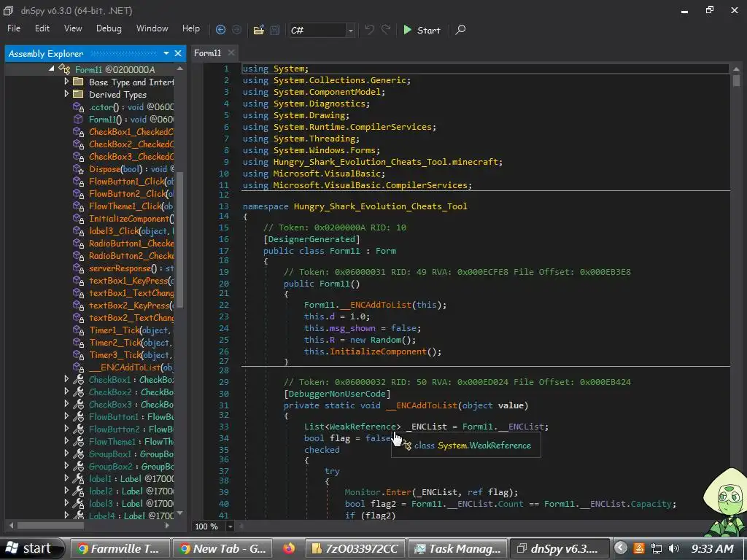Close the Form11 tab
The width and height of the screenshot is (747, 560).
[x=231, y=52]
